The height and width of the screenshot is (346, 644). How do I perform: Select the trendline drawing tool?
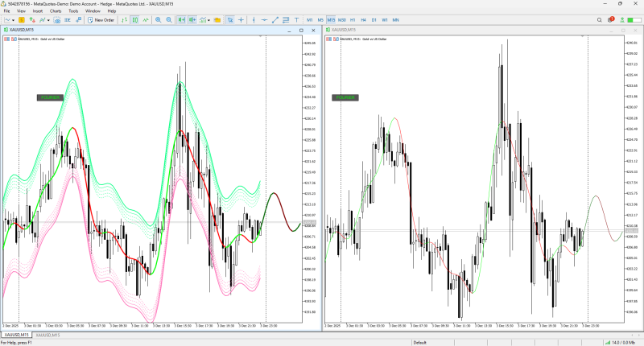[x=275, y=19]
